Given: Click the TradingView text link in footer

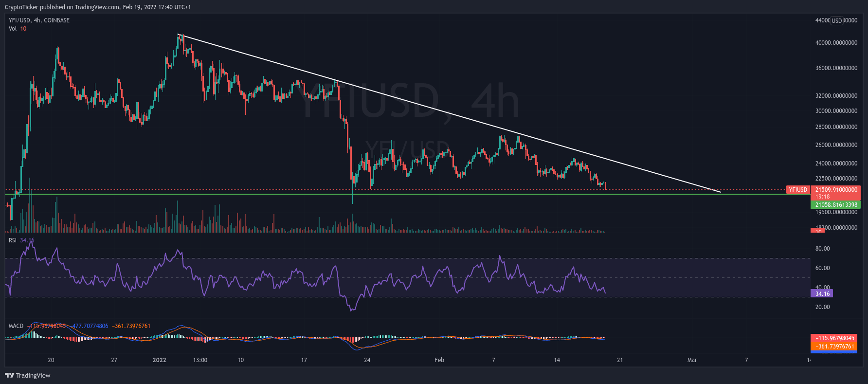Looking at the screenshot, I should [33, 375].
